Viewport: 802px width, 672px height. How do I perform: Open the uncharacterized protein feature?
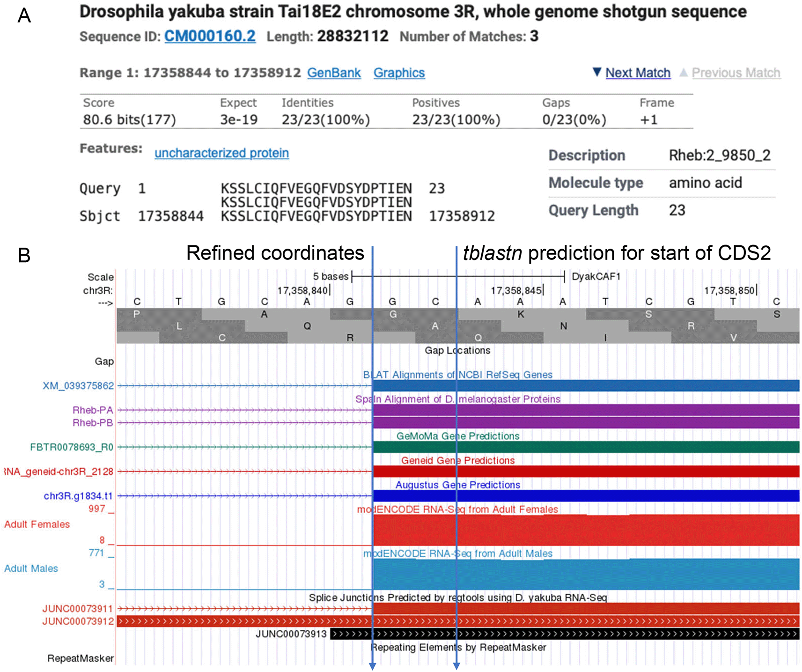coord(221,153)
